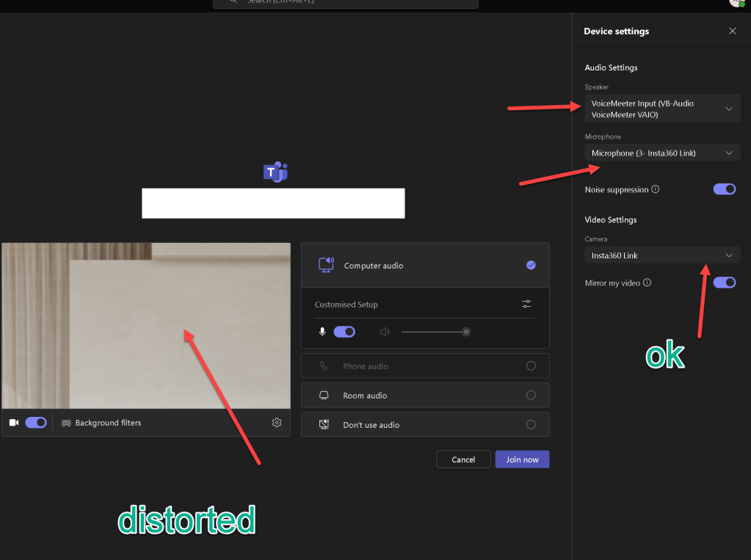Select Don't use audio radio button

(531, 424)
